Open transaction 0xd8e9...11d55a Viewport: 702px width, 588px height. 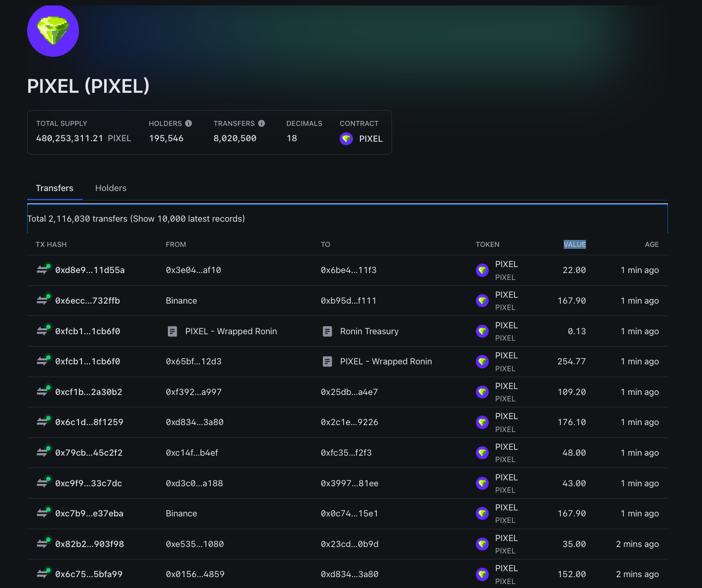point(90,270)
